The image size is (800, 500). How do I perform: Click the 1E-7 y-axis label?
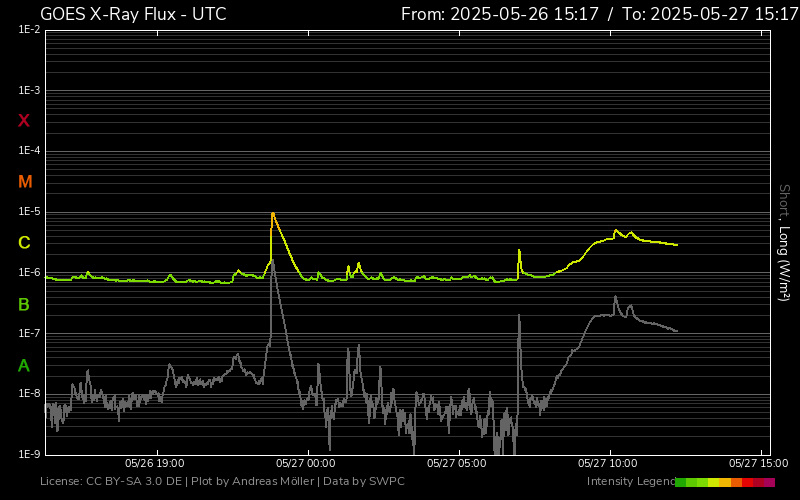point(29,333)
